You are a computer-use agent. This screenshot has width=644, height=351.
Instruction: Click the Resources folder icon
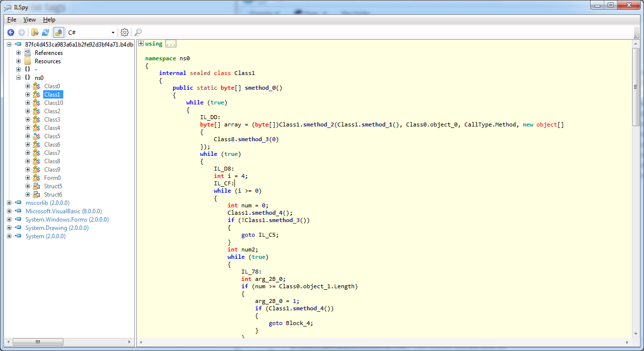(x=27, y=61)
